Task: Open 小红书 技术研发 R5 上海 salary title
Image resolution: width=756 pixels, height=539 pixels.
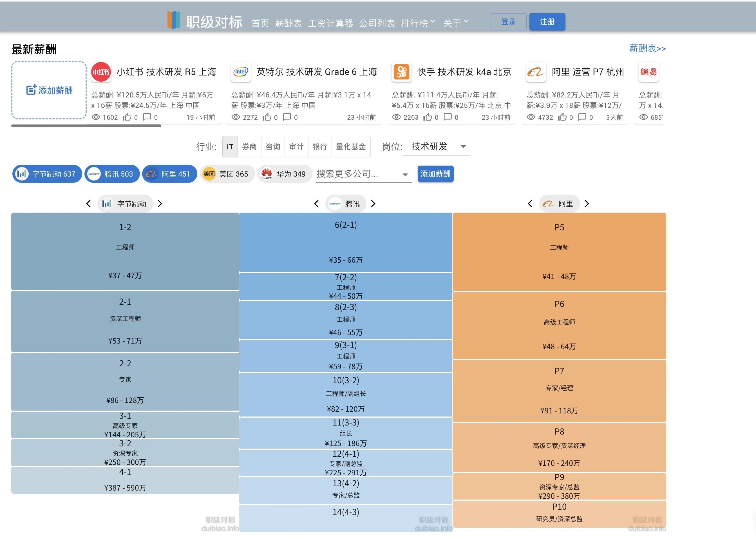Action: pos(166,72)
